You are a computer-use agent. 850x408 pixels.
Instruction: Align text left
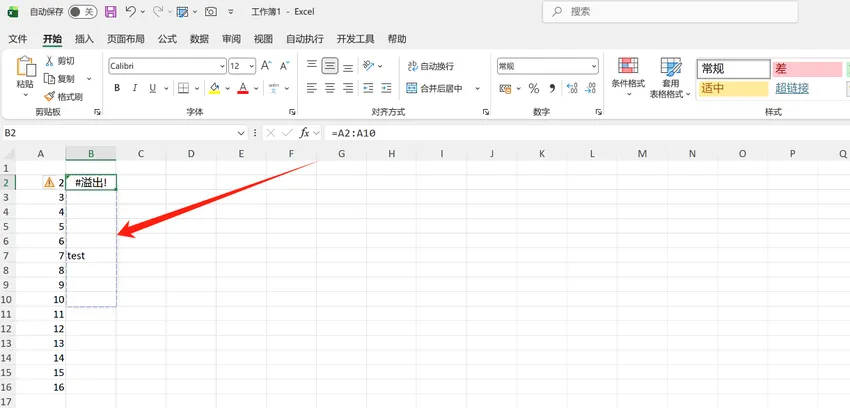tap(312, 88)
